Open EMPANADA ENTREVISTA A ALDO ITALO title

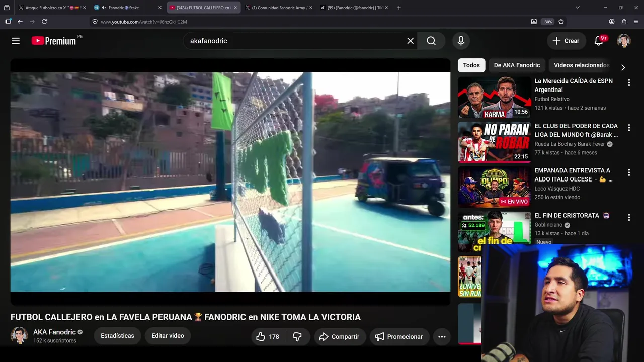click(x=574, y=175)
